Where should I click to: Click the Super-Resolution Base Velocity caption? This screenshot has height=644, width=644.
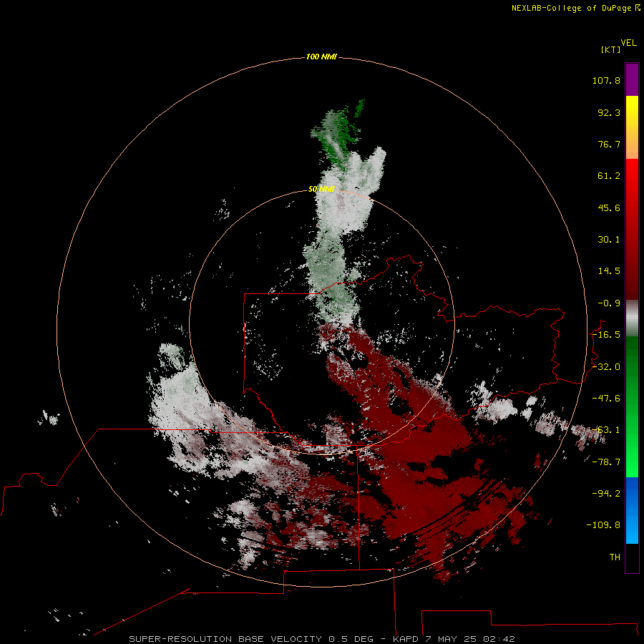(x=321, y=639)
